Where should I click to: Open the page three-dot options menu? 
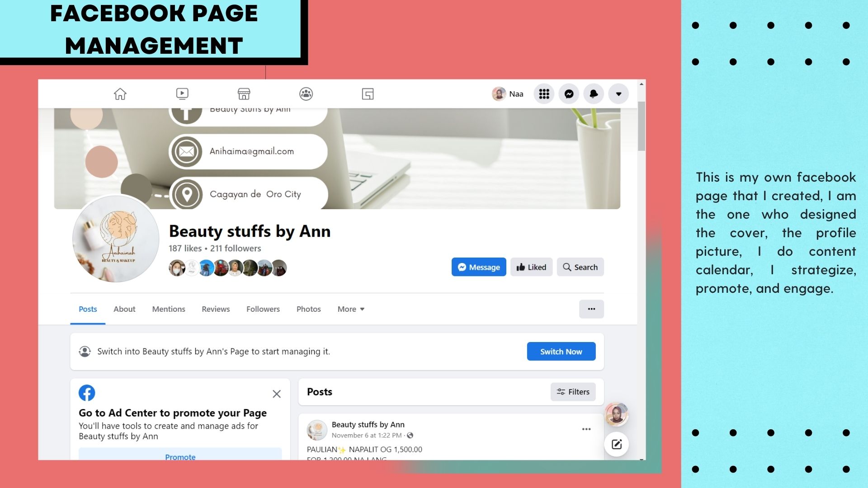click(x=591, y=309)
